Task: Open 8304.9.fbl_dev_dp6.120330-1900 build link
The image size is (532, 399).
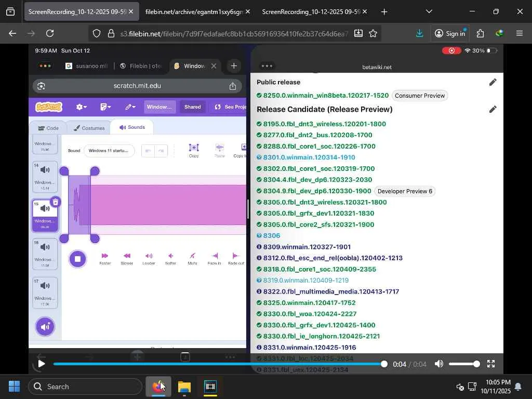Action: (317, 191)
